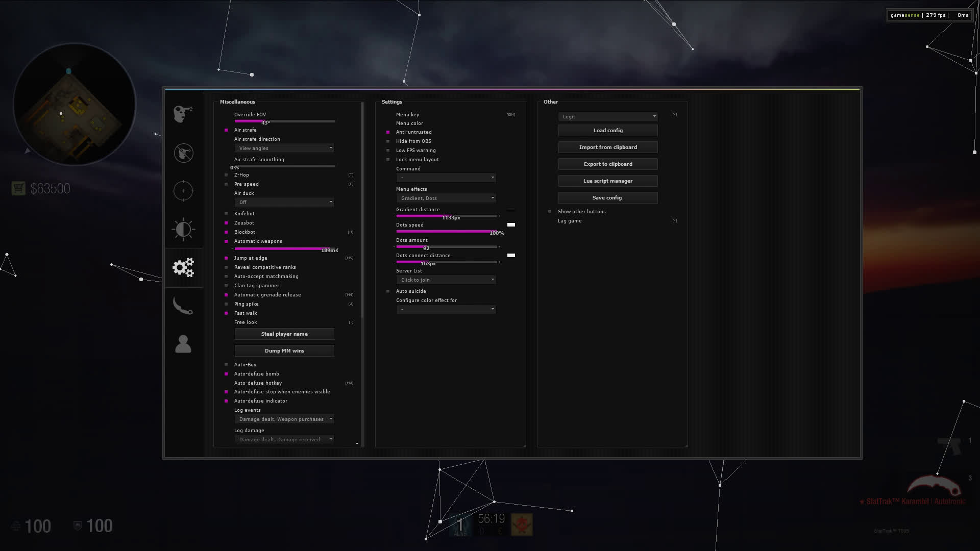
Task: Click the Dots speed slider bar
Action: pyautogui.click(x=446, y=232)
